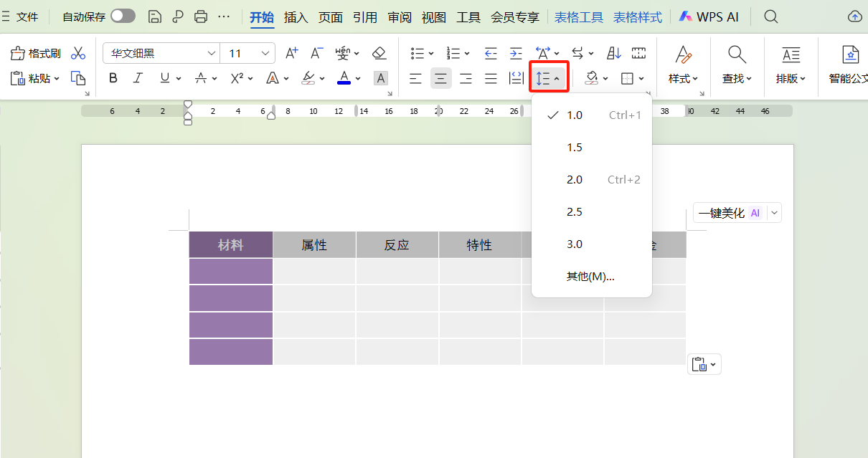Cut selection using the scissors icon
Screen dimensions: 868x458
(x=78, y=52)
